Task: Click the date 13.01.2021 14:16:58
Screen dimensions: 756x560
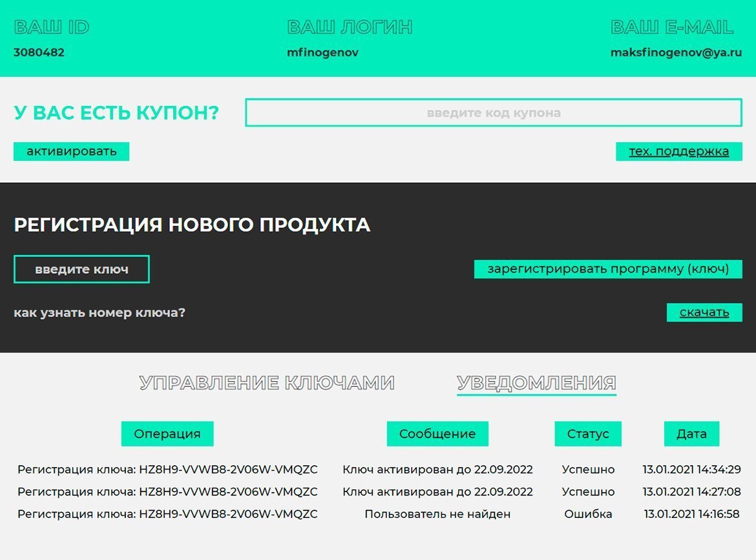Action: tap(691, 513)
